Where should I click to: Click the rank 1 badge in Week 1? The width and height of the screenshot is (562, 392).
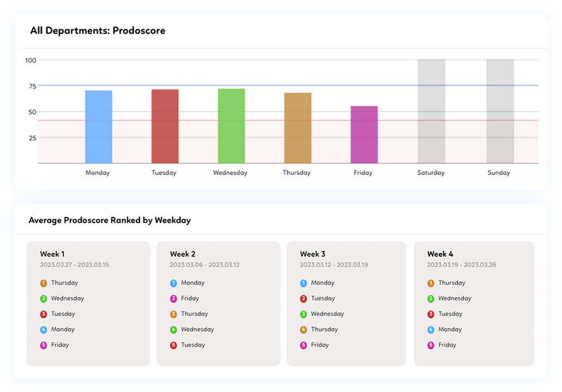[44, 283]
